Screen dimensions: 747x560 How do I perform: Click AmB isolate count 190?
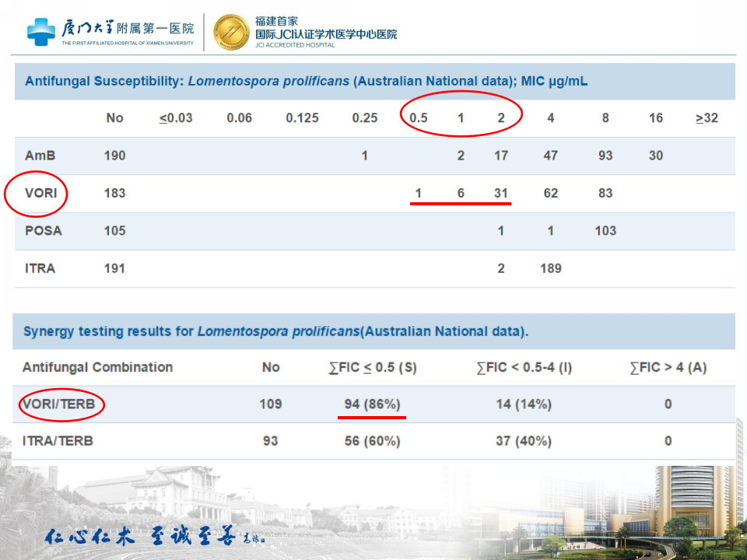point(115,156)
